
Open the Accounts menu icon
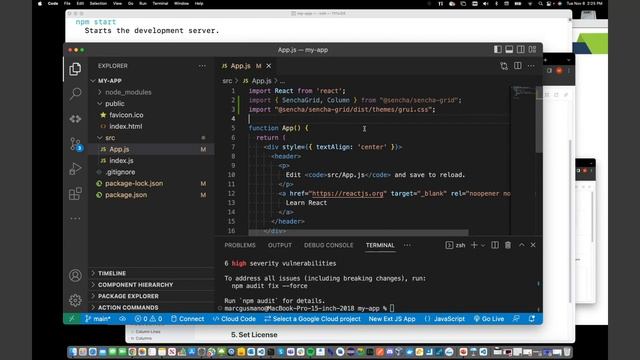[x=75, y=276]
